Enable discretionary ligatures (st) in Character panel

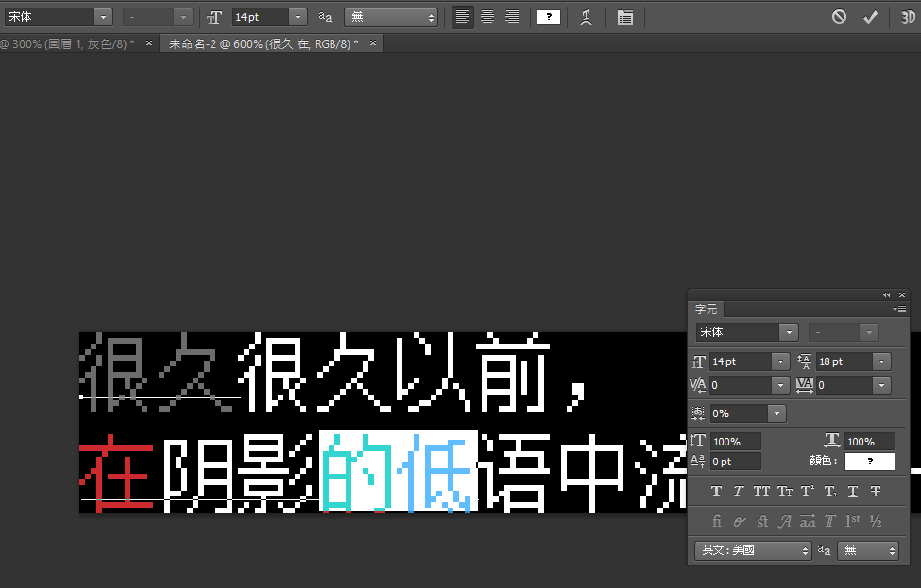(762, 521)
